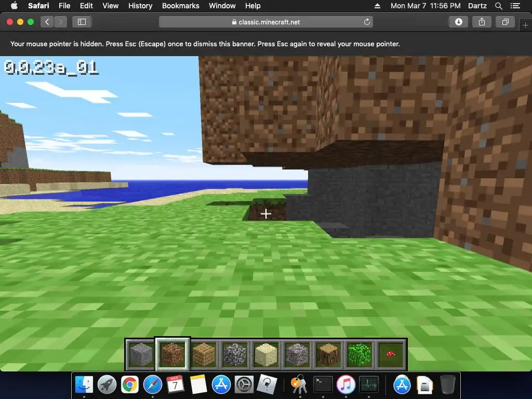This screenshot has width=532, height=399.
Task: Select the leaves block in hotbar
Action: click(x=360, y=354)
